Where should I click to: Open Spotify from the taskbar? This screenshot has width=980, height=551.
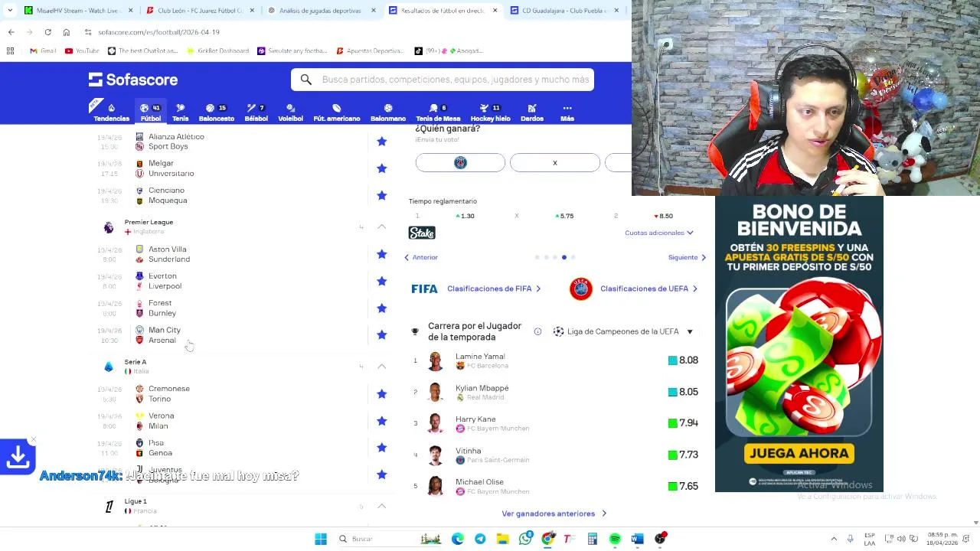tap(615, 539)
